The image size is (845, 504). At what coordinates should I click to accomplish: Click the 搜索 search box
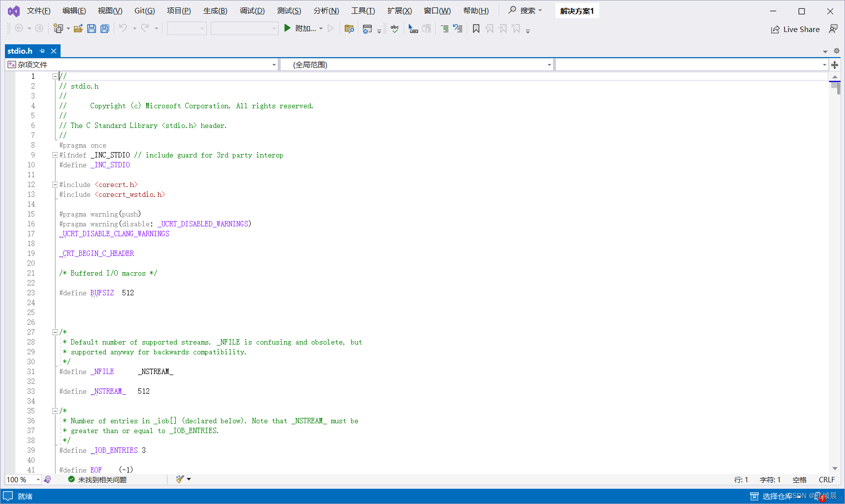click(x=525, y=10)
